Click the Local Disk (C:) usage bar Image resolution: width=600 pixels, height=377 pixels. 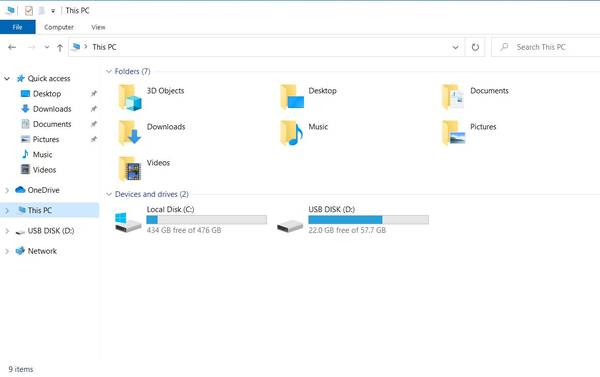coord(207,220)
